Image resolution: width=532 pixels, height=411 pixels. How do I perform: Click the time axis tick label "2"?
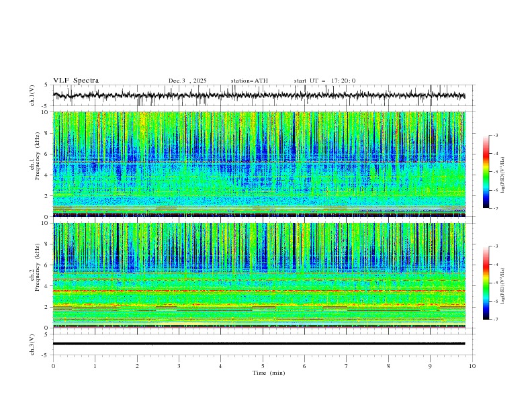(137, 366)
